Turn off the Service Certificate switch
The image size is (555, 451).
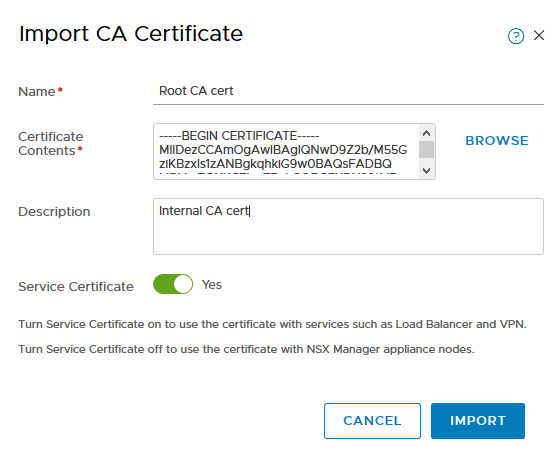point(173,284)
